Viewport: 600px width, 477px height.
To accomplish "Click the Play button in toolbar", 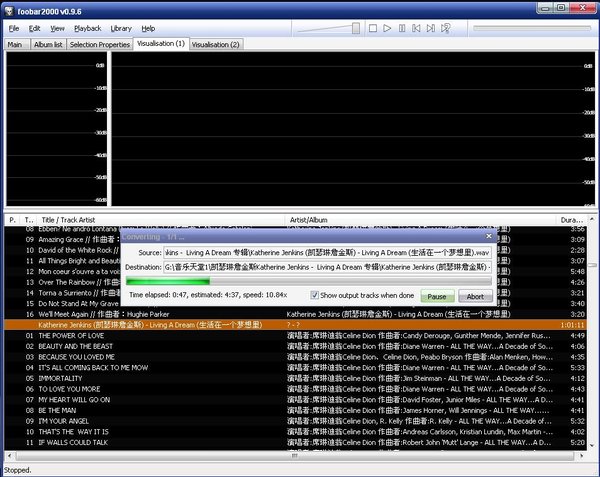I will tap(387, 28).
